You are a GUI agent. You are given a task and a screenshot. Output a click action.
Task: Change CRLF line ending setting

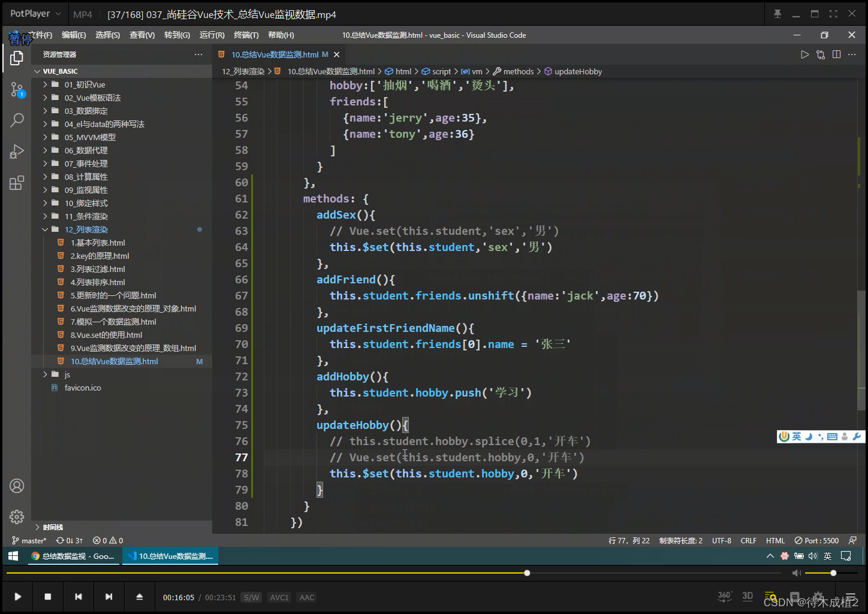point(749,540)
